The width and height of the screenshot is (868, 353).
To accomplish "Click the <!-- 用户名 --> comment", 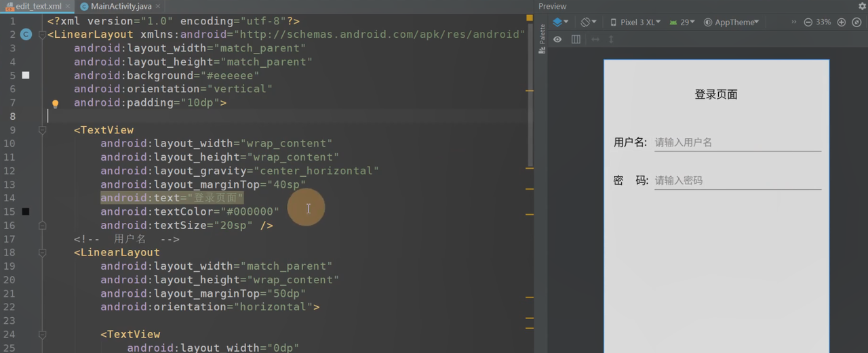I will tap(127, 238).
